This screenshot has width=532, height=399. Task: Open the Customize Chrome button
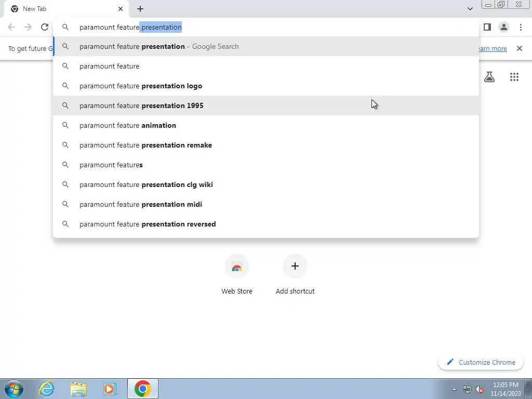click(x=481, y=362)
